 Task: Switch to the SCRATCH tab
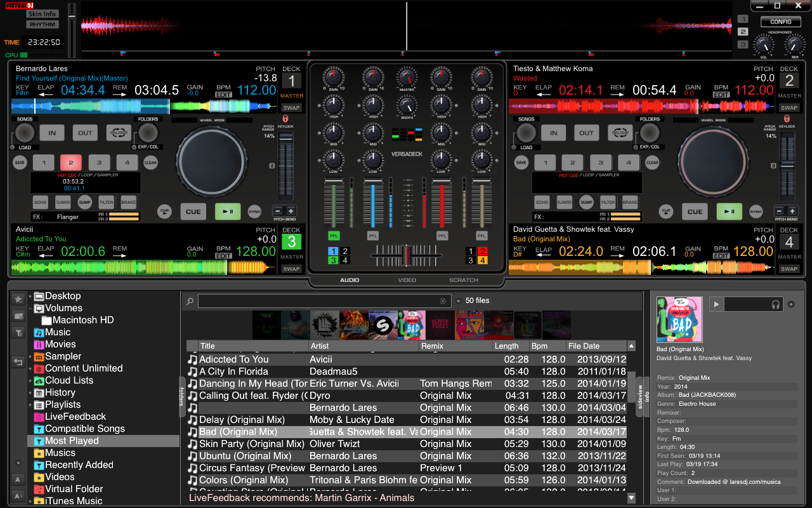tap(464, 280)
